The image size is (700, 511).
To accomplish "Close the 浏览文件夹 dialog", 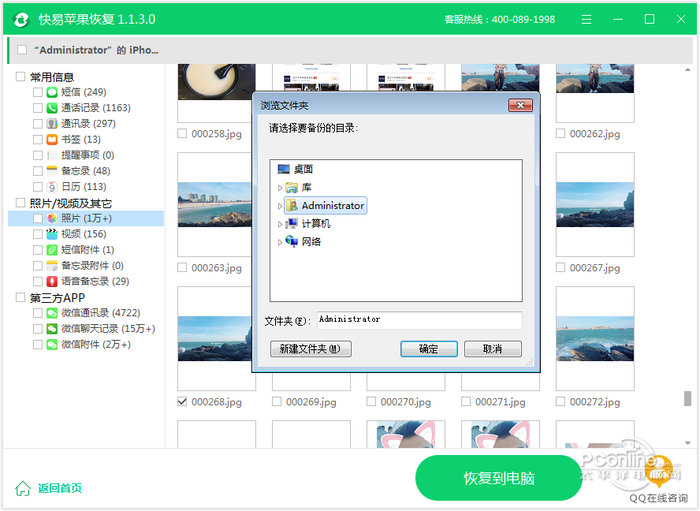I will [x=520, y=105].
